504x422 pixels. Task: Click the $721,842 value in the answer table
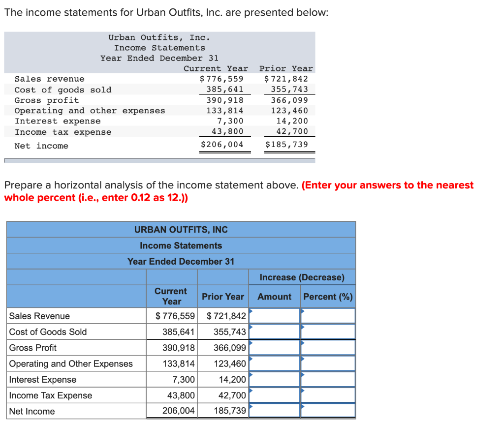[226, 316]
